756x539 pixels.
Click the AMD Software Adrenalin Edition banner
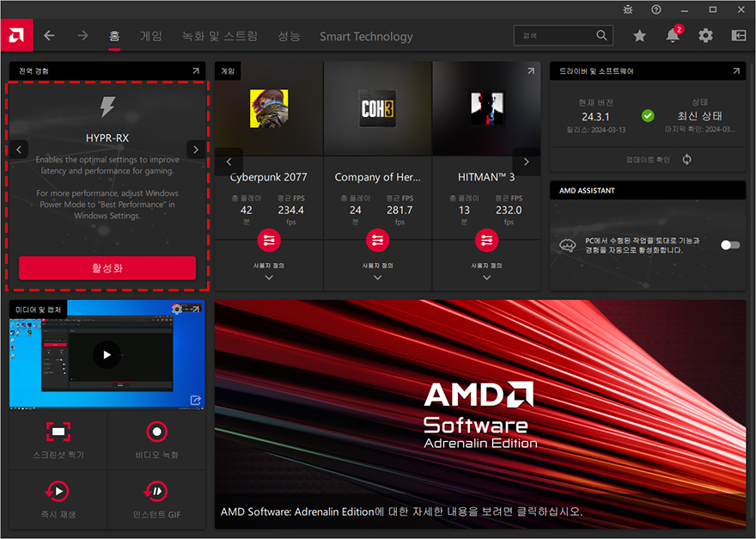point(480,414)
